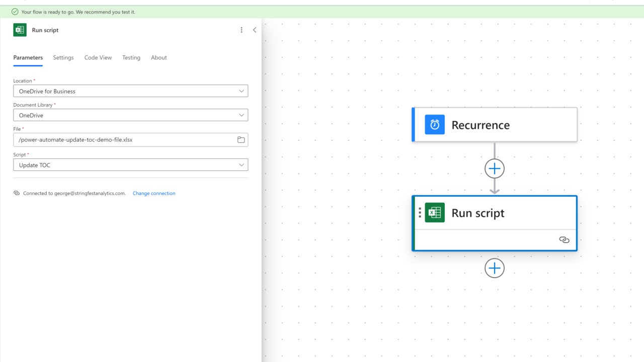
Task: Expand the Location dropdown
Action: [x=242, y=91]
